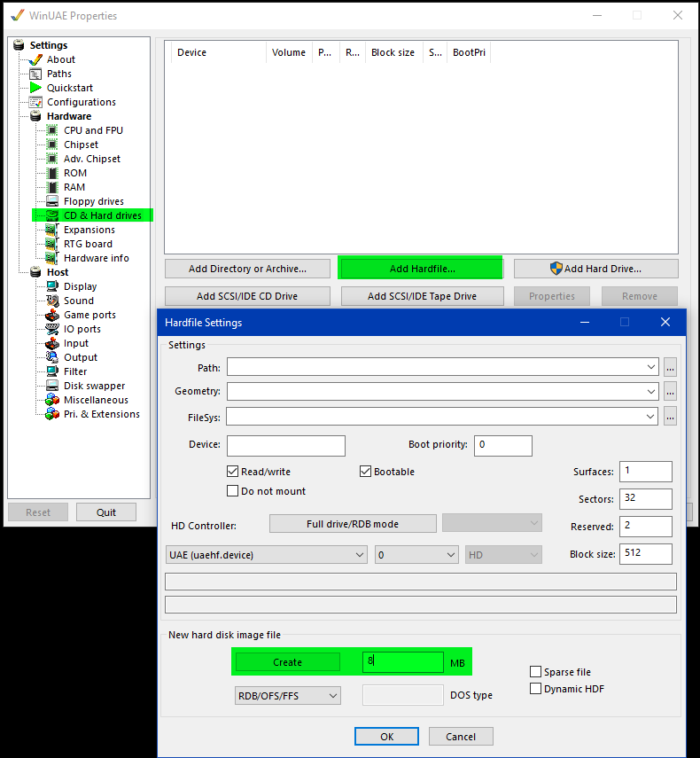
Task: Expand the Path dropdown
Action: [x=651, y=367]
